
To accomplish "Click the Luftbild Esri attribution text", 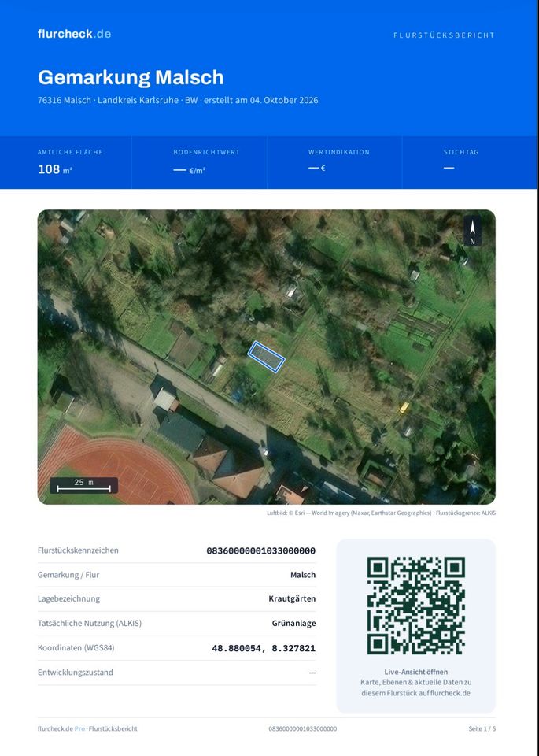I will point(381,513).
